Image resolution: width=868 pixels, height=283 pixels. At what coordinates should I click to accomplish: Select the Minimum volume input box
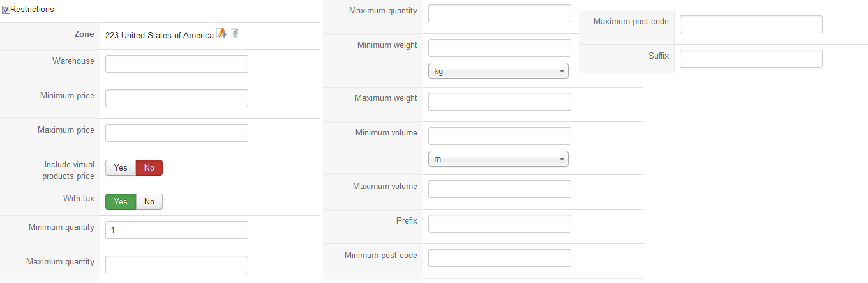click(x=499, y=136)
